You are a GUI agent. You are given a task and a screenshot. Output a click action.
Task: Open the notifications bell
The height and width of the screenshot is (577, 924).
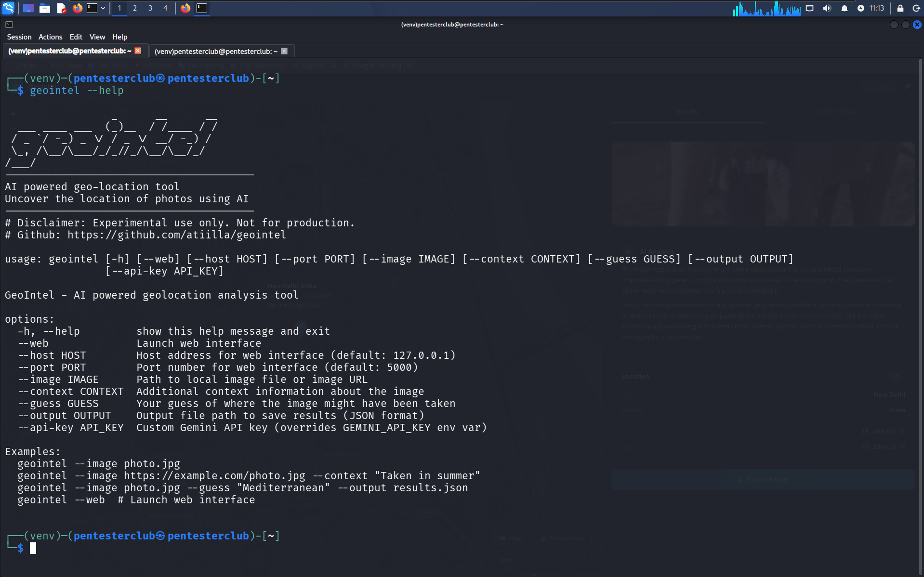845,8
